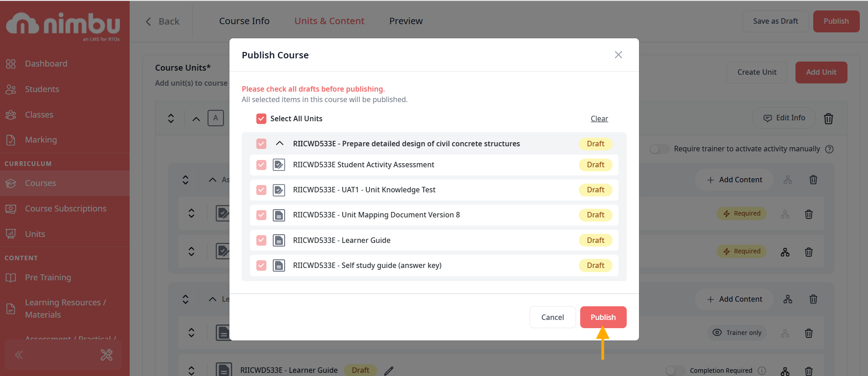Screen dimensions: 868x376
Task: Click the Self study guide document icon
Action: pos(279,266)
